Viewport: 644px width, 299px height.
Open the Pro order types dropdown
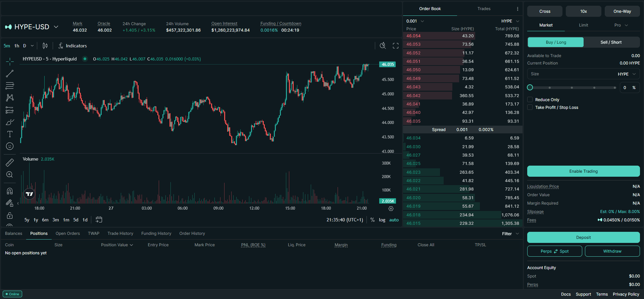[621, 25]
